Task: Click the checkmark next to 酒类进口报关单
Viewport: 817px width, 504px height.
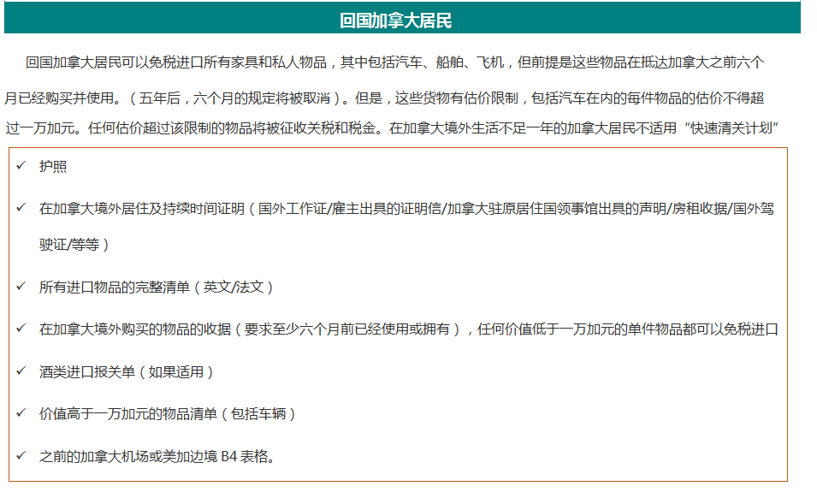Action: [x=21, y=371]
